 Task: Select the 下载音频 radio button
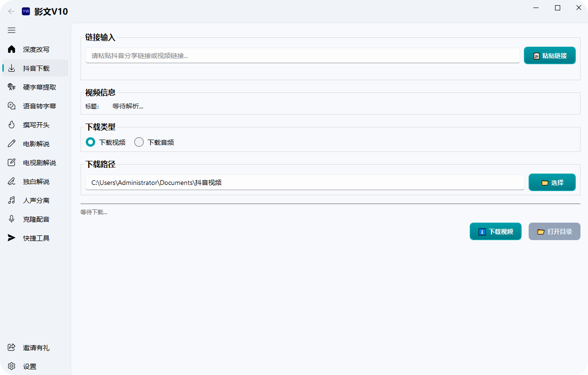tap(139, 142)
